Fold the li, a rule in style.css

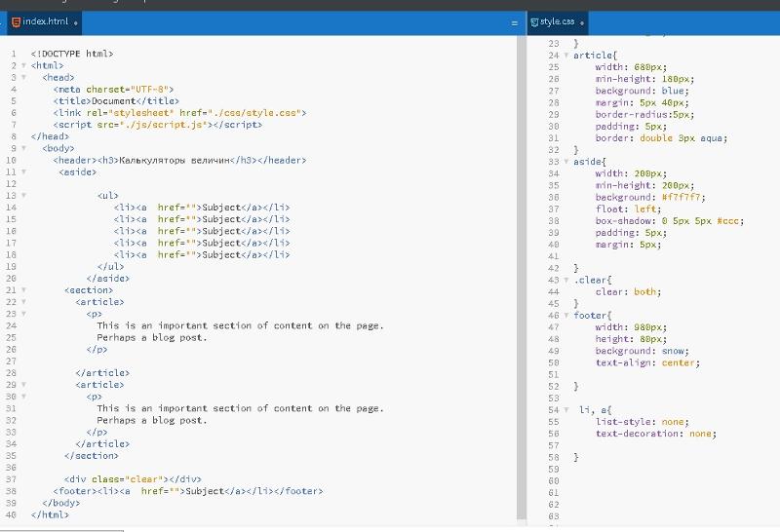coord(566,409)
